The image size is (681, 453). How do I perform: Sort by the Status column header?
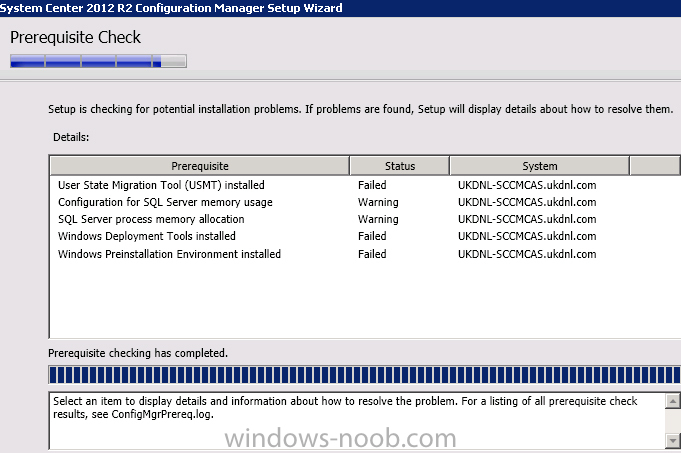click(x=400, y=166)
